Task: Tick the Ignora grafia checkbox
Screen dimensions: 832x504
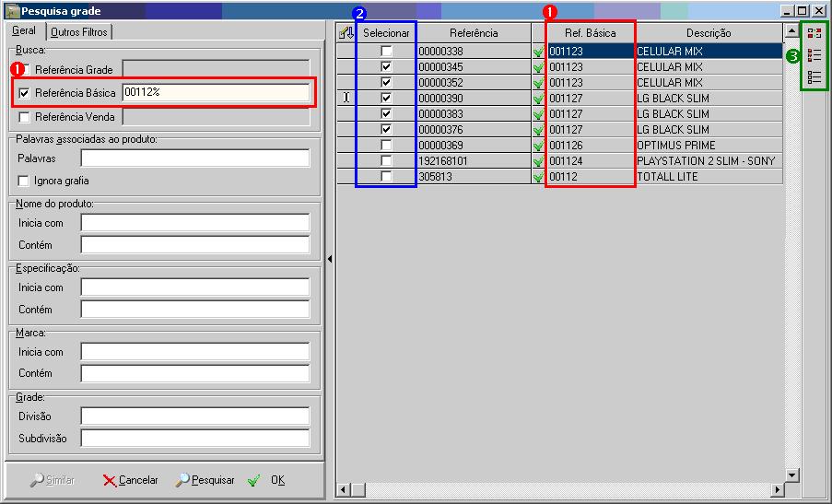Action: [x=24, y=181]
